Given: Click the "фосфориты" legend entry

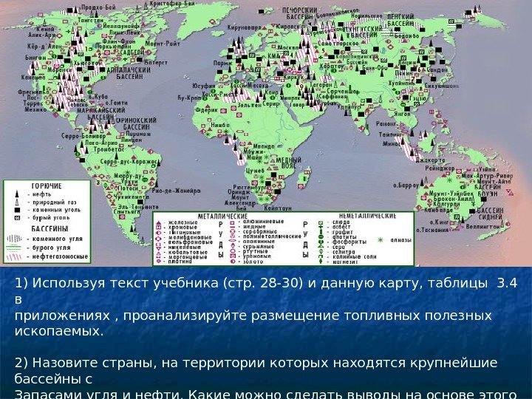Looking at the screenshot, I should click(x=349, y=242).
